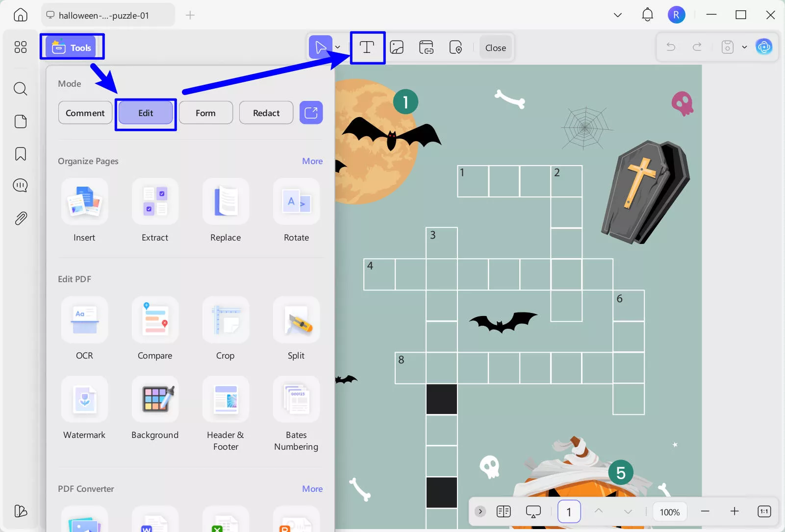Toggle two-page view in the bottom bar
Viewport: 785px width, 532px height.
click(503, 511)
